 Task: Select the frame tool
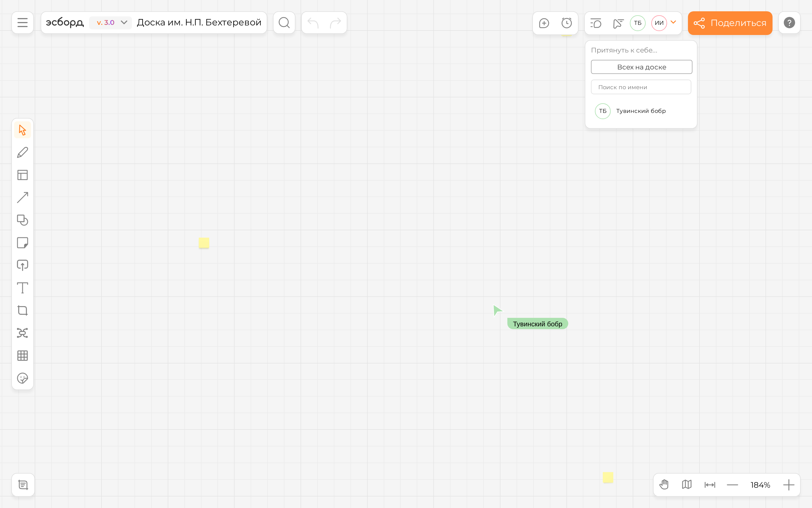pos(23,310)
